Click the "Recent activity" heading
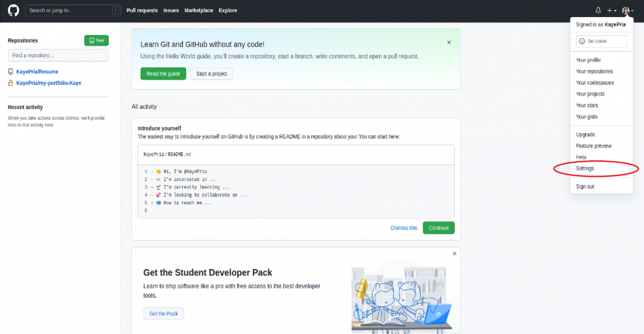 click(25, 107)
